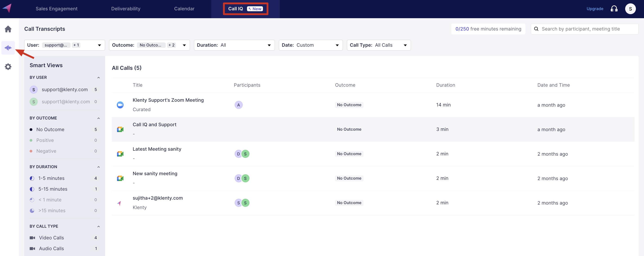
Task: Click the Upgrade link
Action: click(595, 9)
